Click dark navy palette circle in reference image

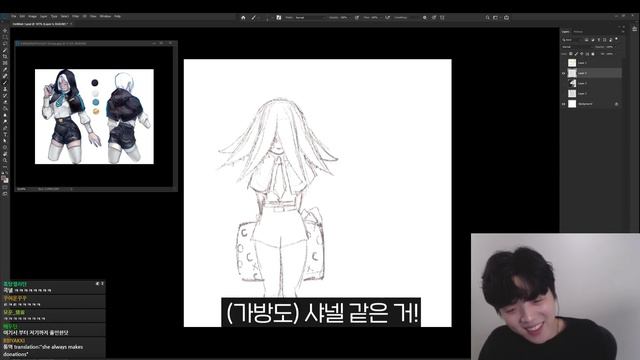click(x=95, y=83)
